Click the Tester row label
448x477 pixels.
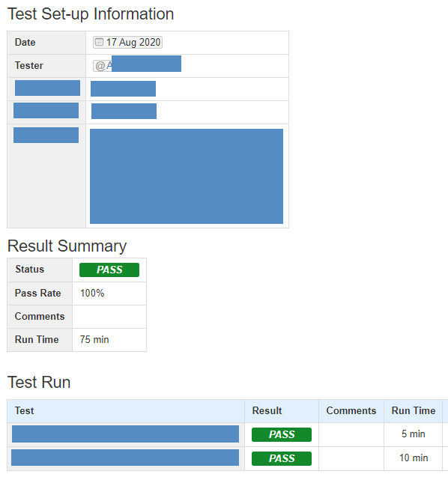pos(29,65)
